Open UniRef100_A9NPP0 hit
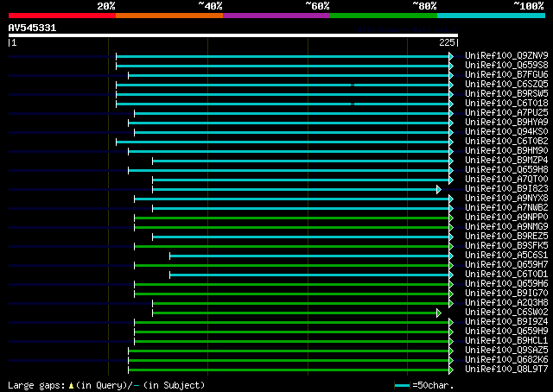This screenshot has width=553, height=392. (x=506, y=218)
